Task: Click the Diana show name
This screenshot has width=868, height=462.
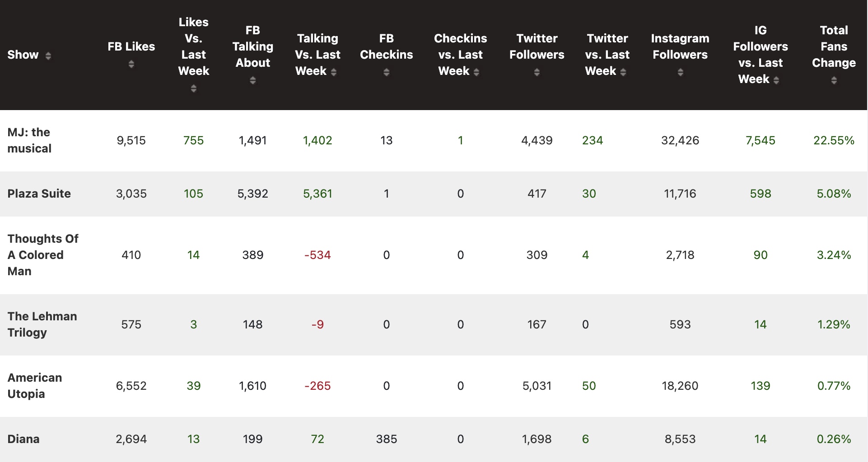Action: 23,439
